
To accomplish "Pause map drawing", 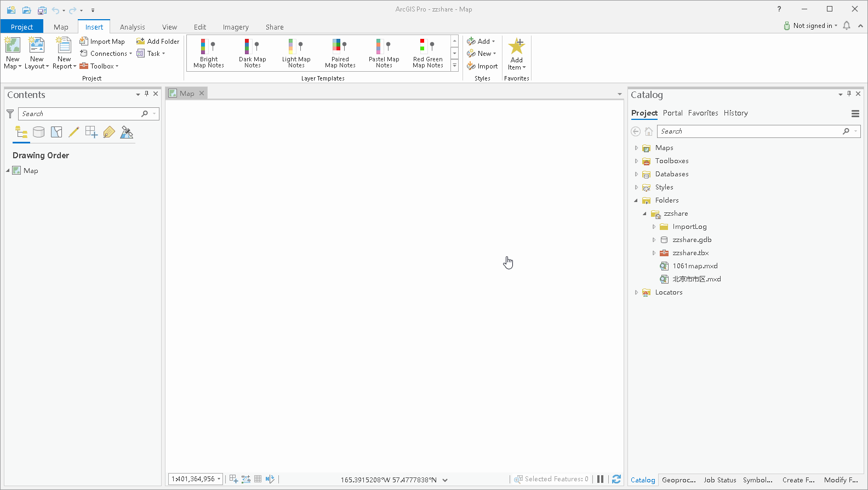I will [601, 479].
